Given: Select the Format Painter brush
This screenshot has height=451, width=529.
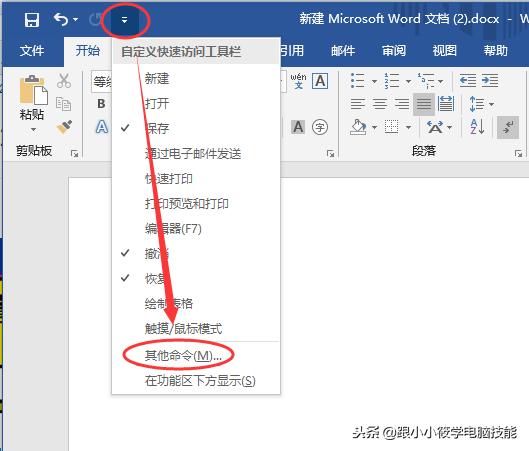Looking at the screenshot, I should [x=64, y=127].
